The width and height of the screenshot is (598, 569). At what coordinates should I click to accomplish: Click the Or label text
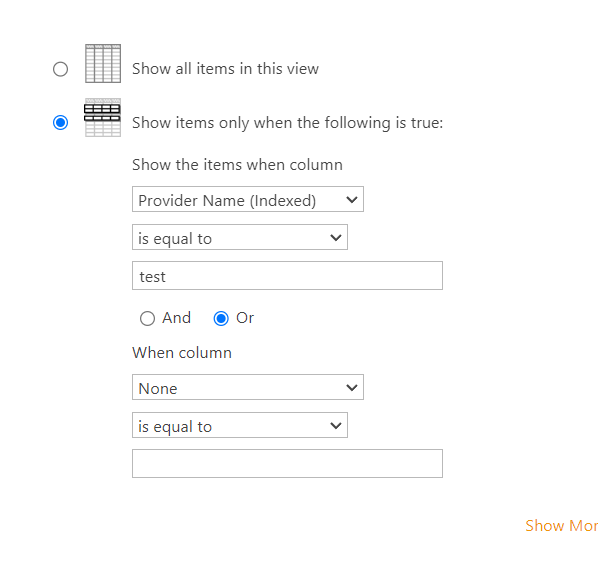coord(245,318)
